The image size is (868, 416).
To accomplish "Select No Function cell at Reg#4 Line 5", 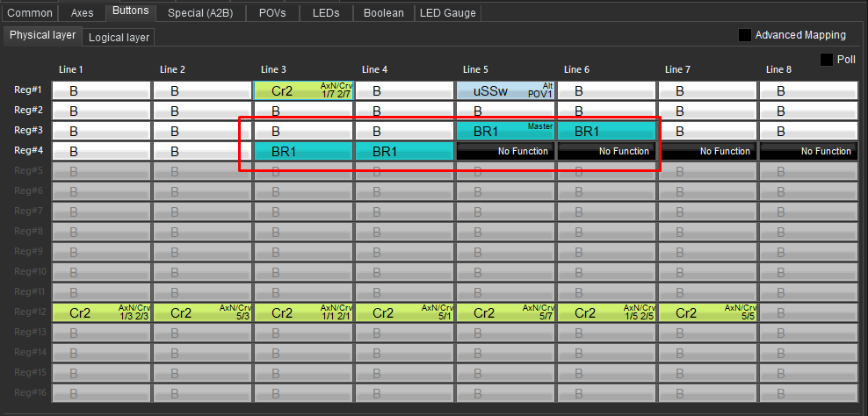I will tap(506, 151).
